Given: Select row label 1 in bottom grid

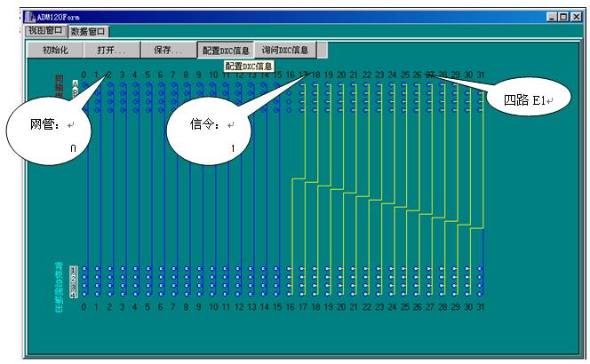Looking at the screenshot, I should 74,268.
